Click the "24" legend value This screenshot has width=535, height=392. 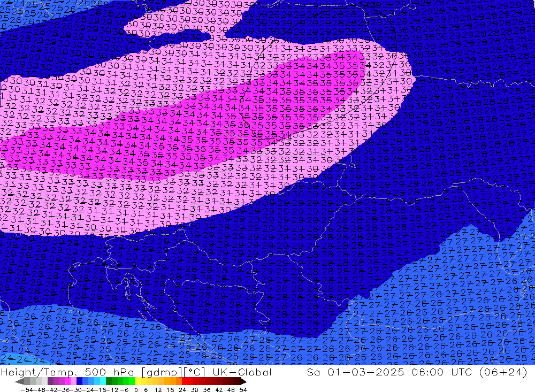[182, 390]
